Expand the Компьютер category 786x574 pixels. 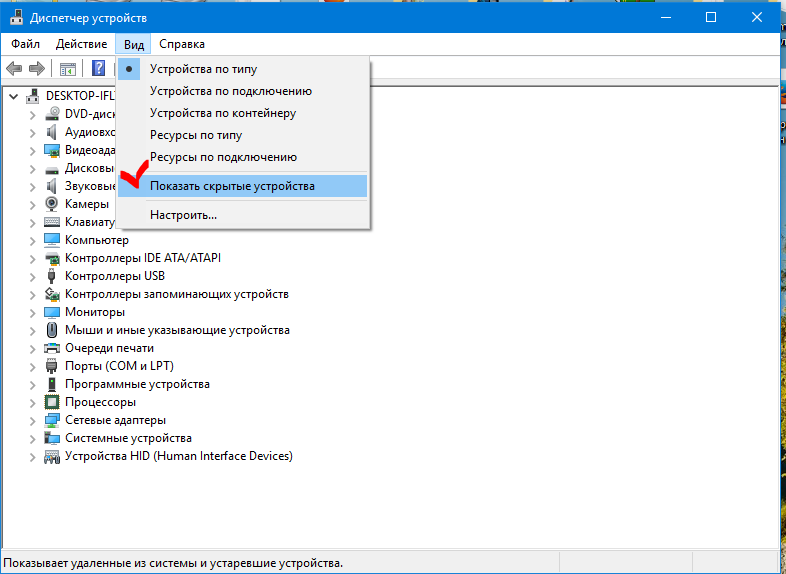33,241
